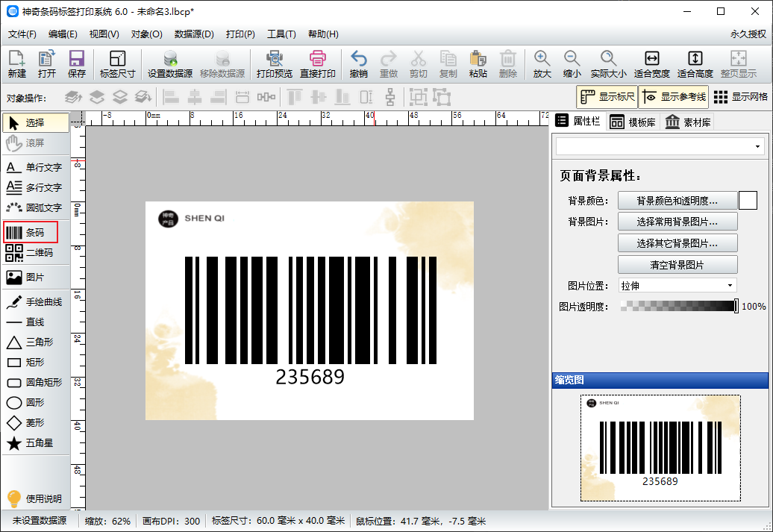Viewport: 773px width, 532px height.
Task: Select the 圆形 circle tool
Action: 36,403
